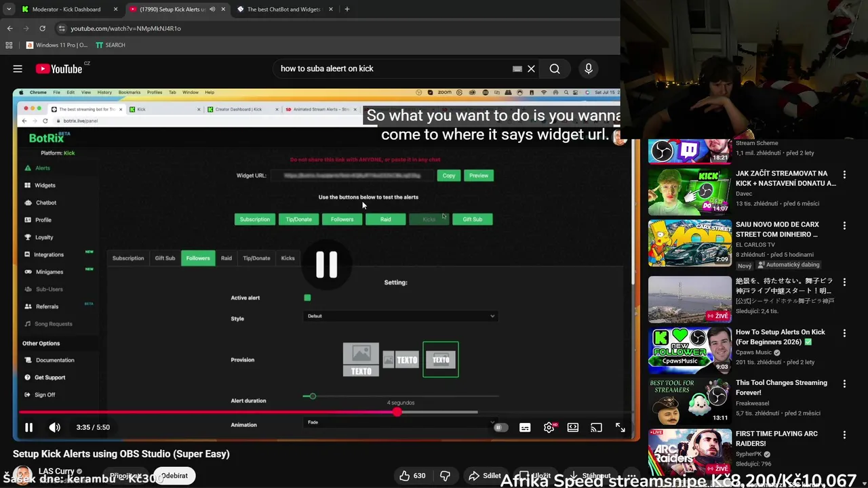The height and width of the screenshot is (488, 868).
Task: Pause the video with player pause button
Action: pyautogui.click(x=28, y=427)
